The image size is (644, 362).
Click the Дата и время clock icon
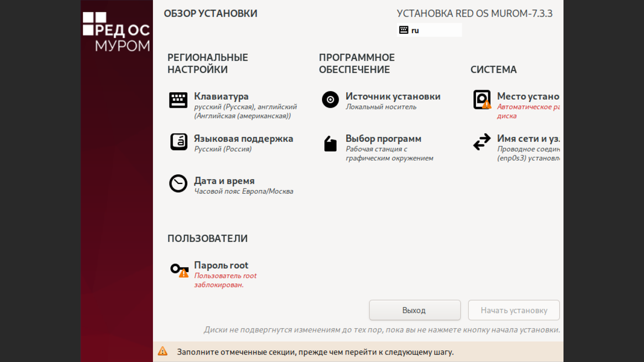click(178, 183)
